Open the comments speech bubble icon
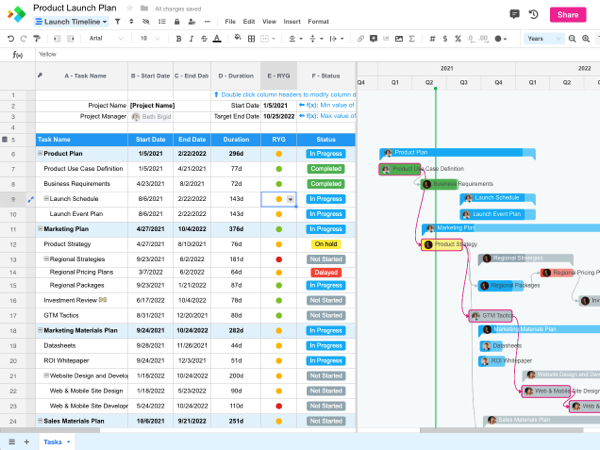The image size is (600, 450). coord(514,14)
